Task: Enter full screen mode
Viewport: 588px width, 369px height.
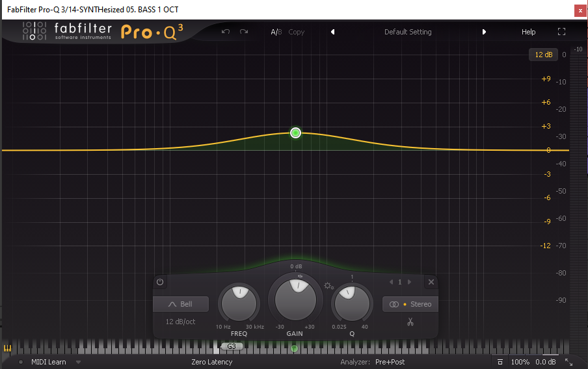Action: pos(562,32)
